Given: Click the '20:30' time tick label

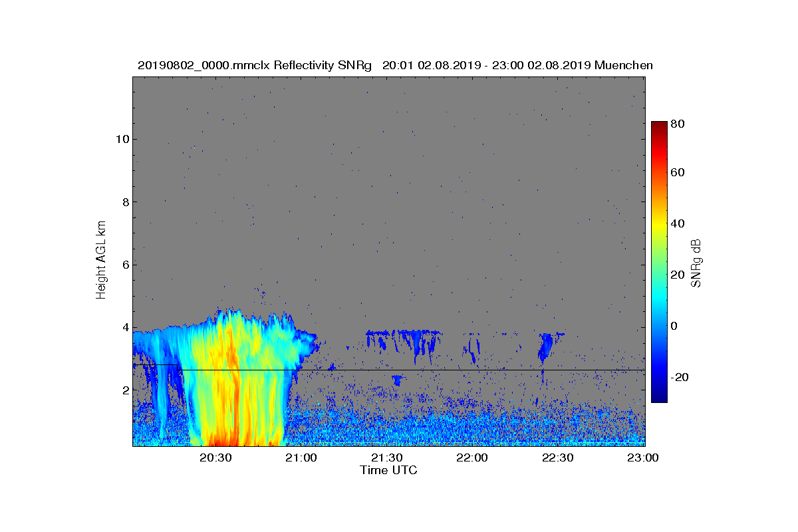Looking at the screenshot, I should pyautogui.click(x=215, y=458).
